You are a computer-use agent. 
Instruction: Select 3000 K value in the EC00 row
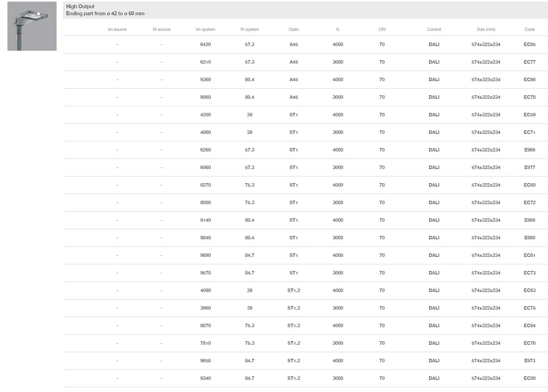[338, 378]
